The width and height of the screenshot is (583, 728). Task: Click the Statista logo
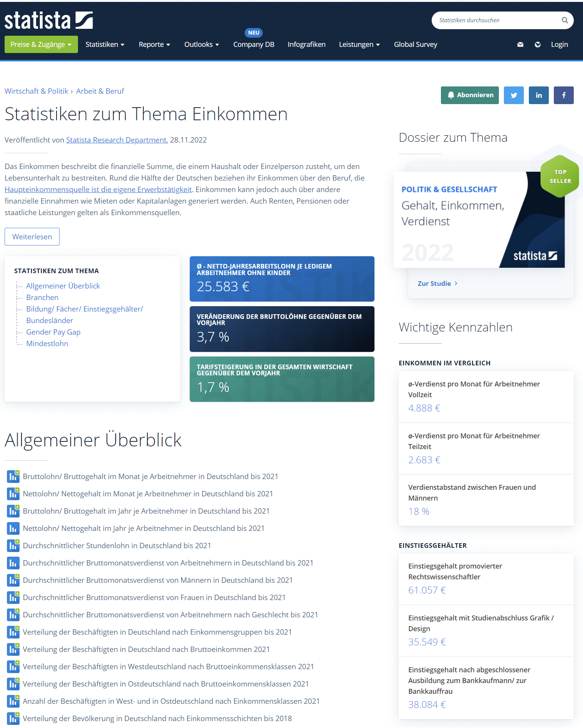point(48,20)
